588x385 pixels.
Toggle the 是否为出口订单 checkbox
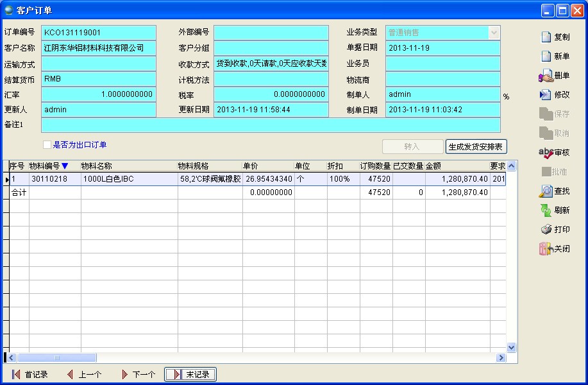(47, 145)
